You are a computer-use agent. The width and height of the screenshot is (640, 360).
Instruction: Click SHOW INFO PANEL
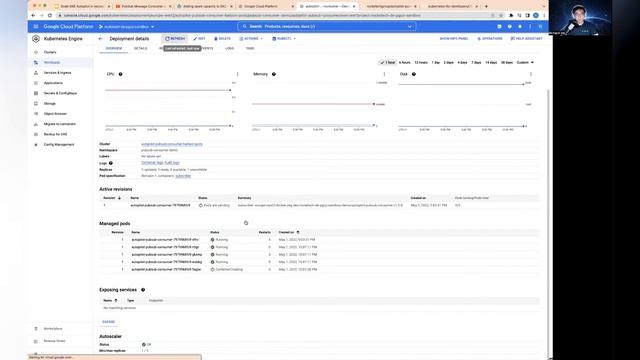click(x=454, y=39)
